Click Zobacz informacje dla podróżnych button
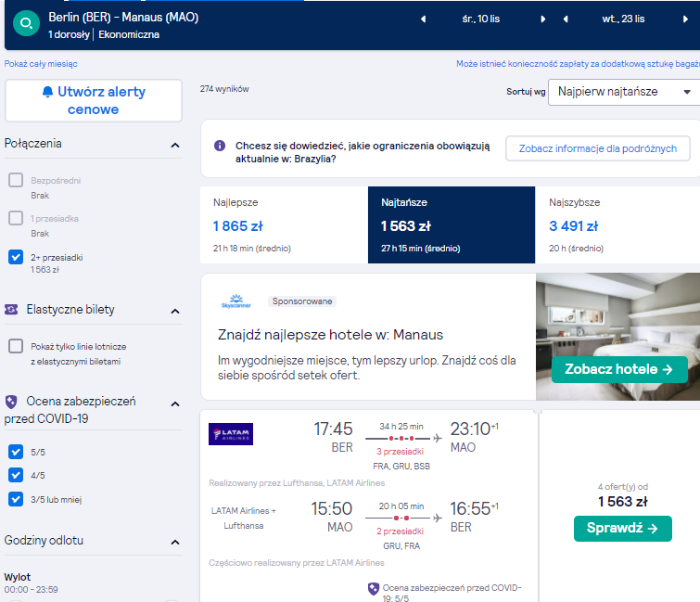This screenshot has width=700, height=602. click(598, 148)
